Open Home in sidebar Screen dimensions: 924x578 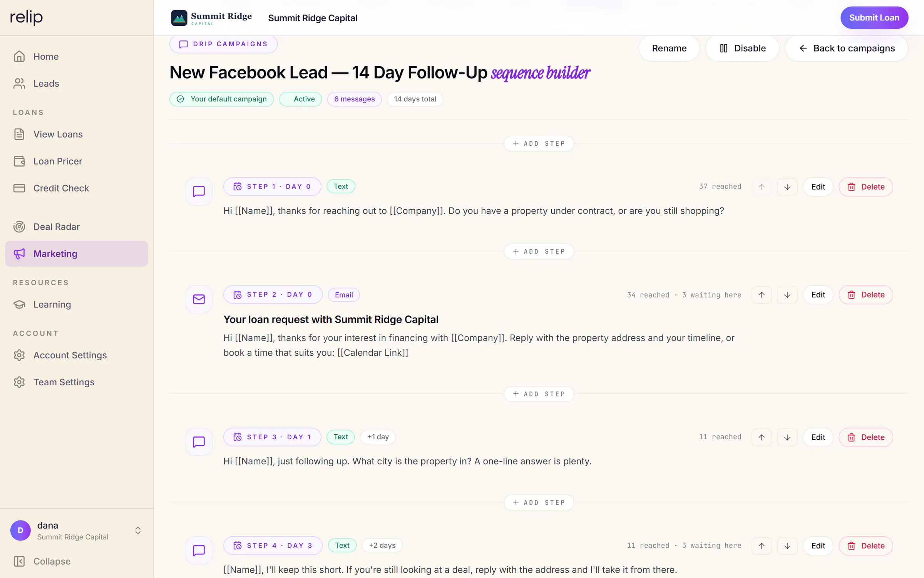(x=77, y=57)
